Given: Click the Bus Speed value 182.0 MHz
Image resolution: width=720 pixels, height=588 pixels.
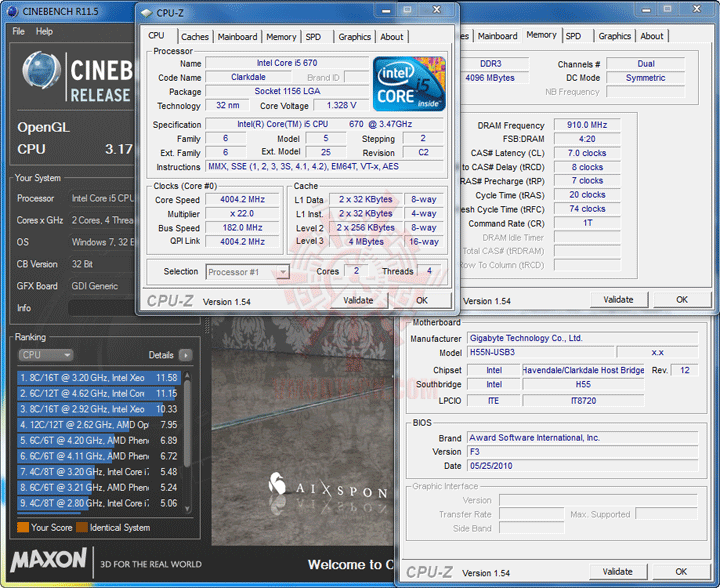Looking at the screenshot, I should (242, 228).
